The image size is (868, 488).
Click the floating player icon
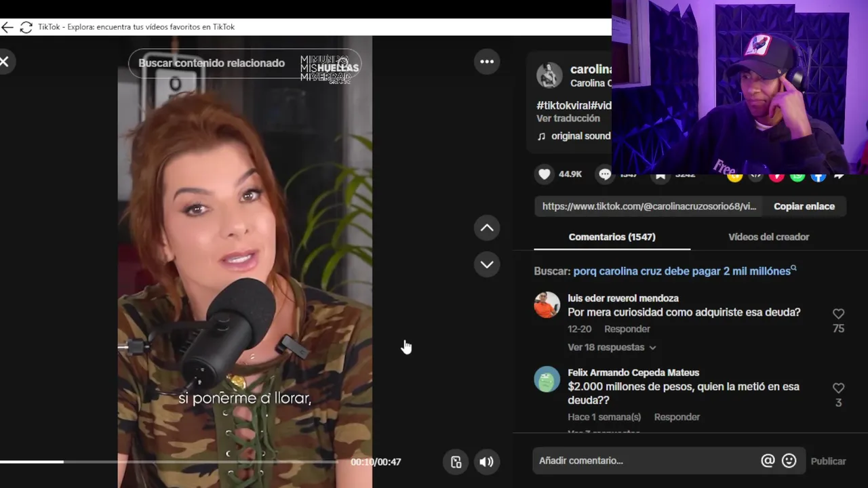[x=456, y=462]
